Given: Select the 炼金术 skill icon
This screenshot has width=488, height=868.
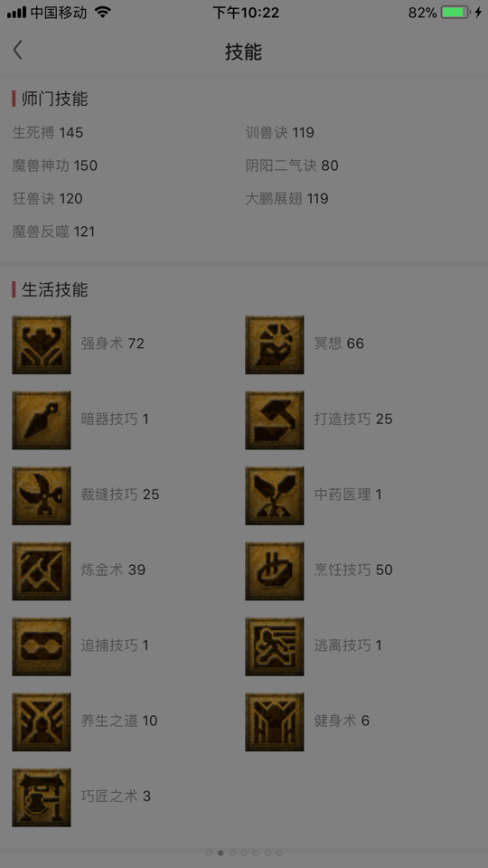Looking at the screenshot, I should [42, 571].
